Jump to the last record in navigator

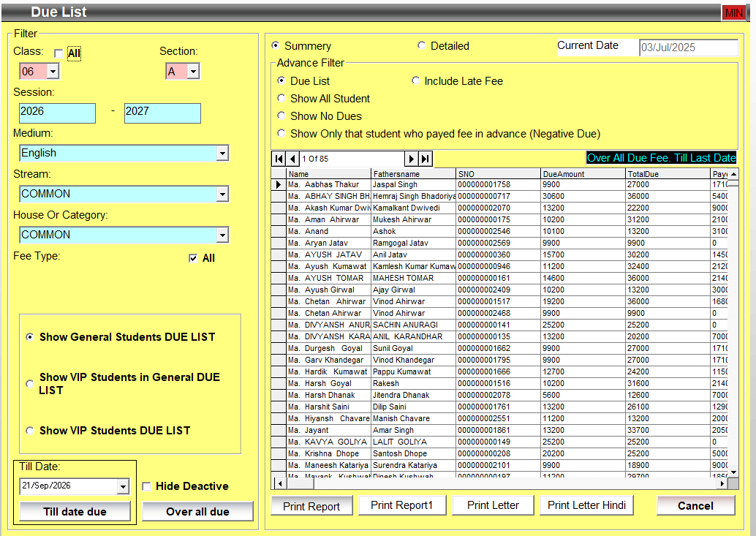[426, 159]
